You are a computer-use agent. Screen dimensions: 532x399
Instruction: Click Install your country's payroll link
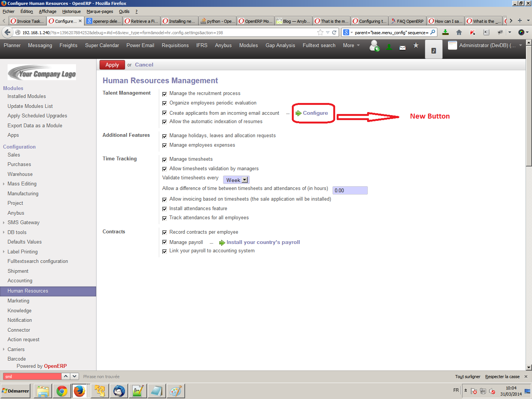260,242
